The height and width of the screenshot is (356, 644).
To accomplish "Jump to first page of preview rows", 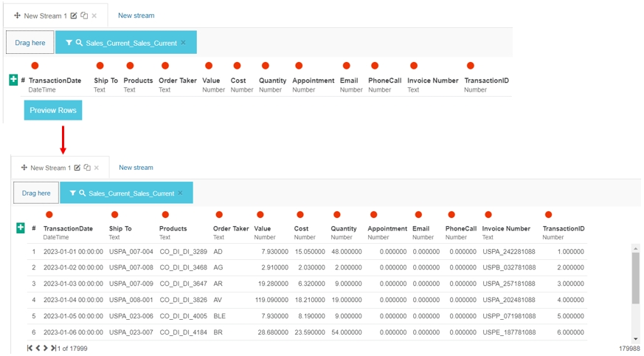I will (x=30, y=348).
